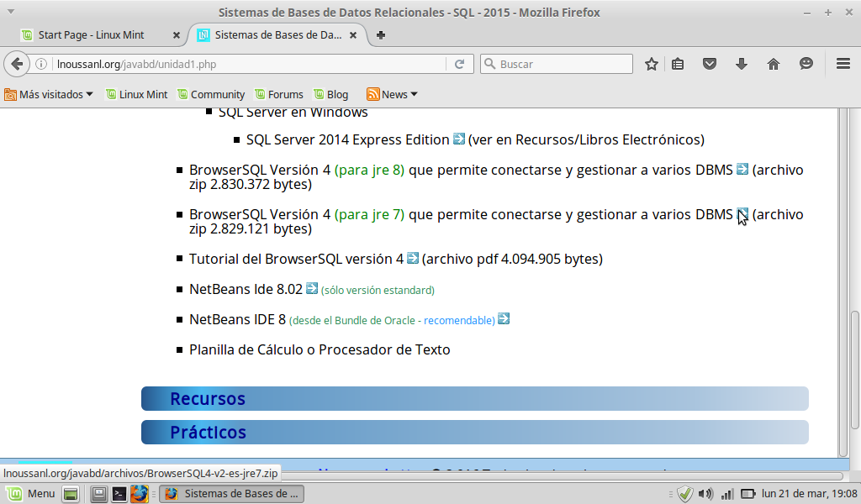The image size is (861, 504).
Task: Click the bookmark star icon
Action: coord(651,64)
